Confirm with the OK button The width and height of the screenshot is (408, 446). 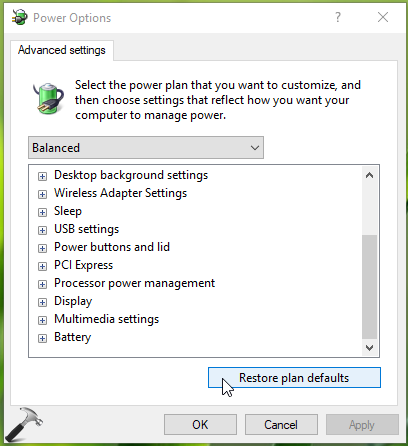[x=200, y=425]
